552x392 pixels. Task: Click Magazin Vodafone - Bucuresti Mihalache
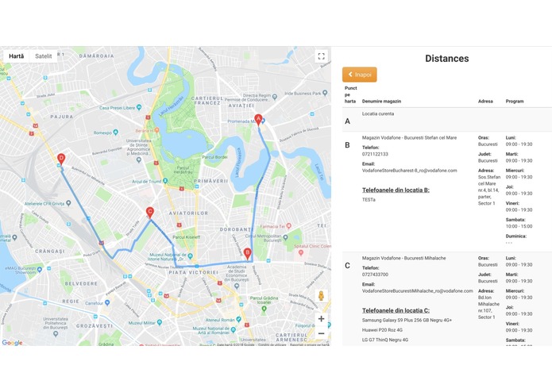403,258
